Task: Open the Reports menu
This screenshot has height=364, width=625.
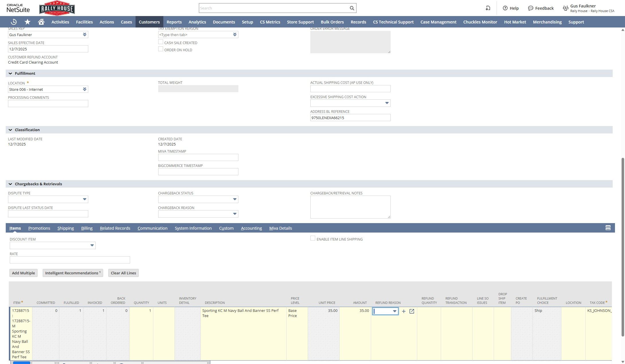Action: [174, 22]
